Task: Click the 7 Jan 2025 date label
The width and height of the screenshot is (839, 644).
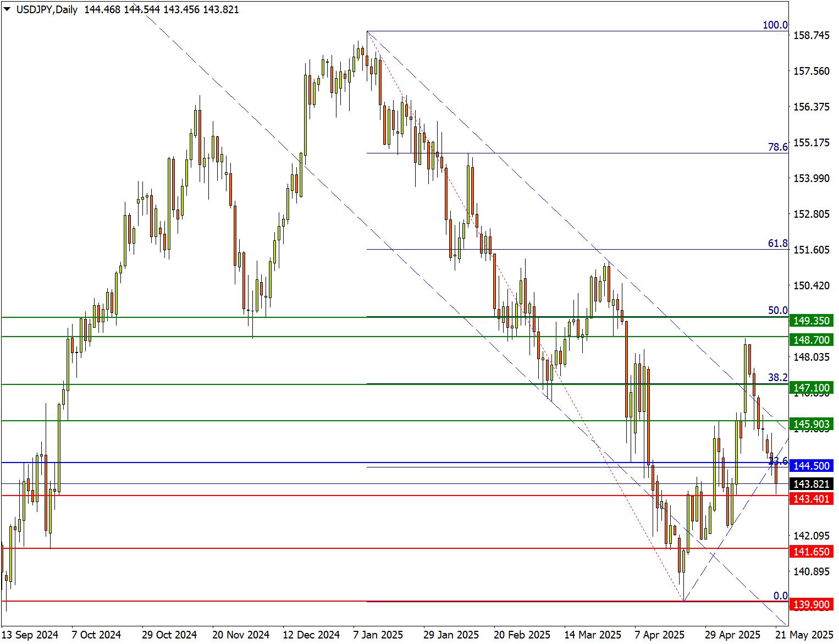Action: click(378, 635)
